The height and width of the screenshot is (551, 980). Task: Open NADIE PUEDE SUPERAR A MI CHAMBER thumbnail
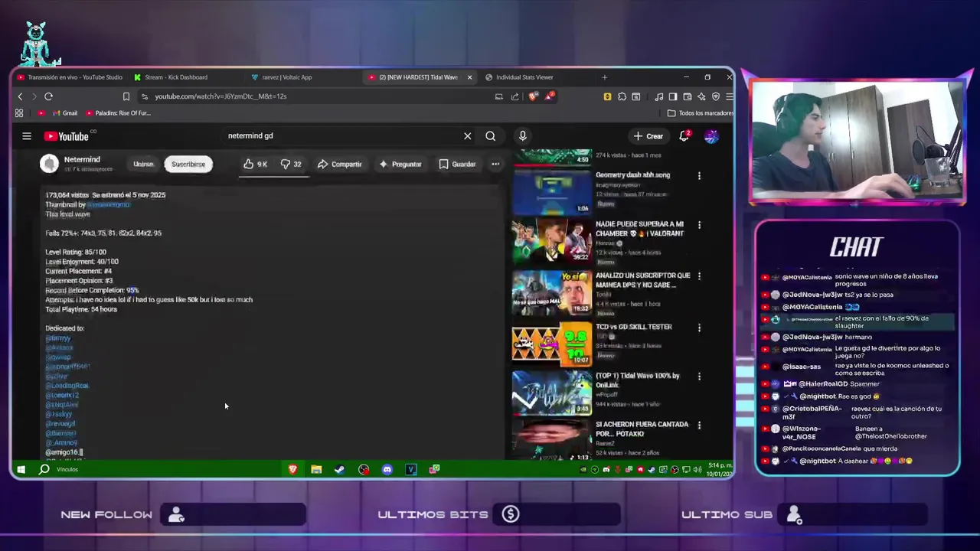551,241
